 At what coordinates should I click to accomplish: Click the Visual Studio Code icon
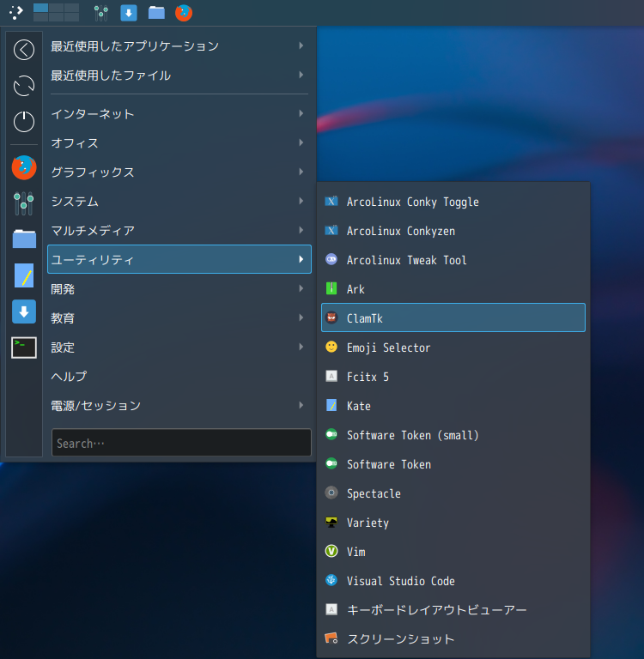point(331,580)
